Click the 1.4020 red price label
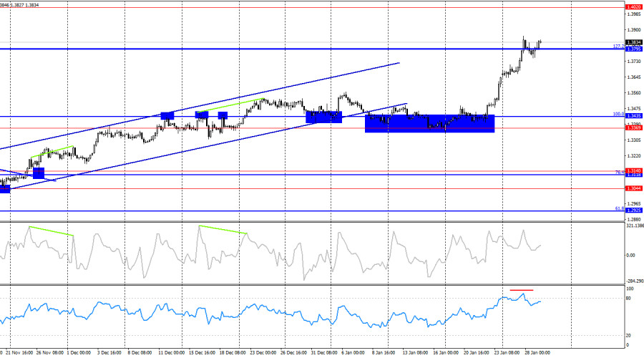Image resolution: width=644 pixels, height=358 pixels. click(x=633, y=6)
